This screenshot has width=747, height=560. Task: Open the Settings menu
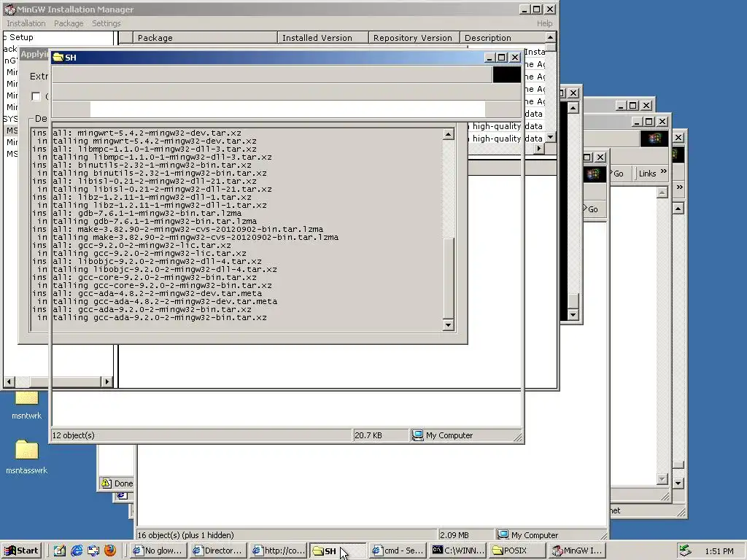pyautogui.click(x=107, y=23)
